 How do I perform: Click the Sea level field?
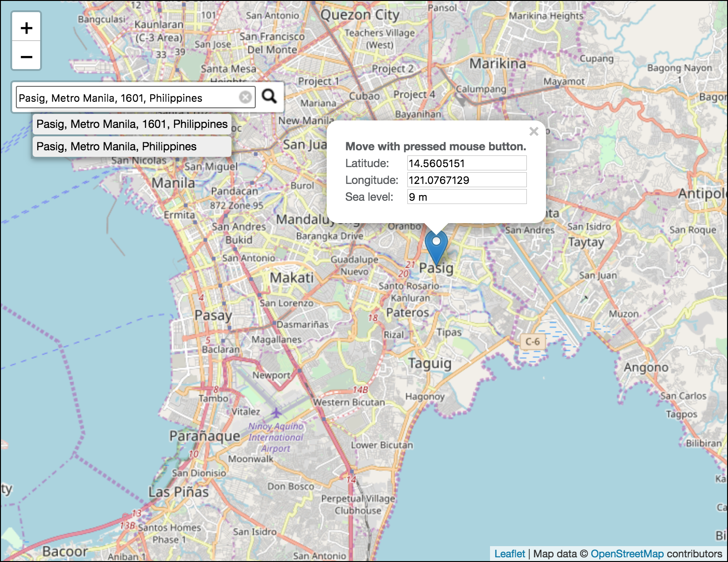pos(467,197)
